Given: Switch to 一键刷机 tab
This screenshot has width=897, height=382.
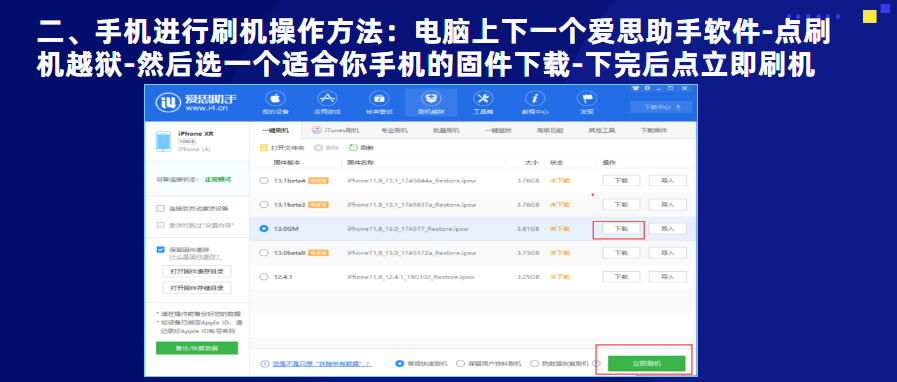Looking at the screenshot, I should 275,130.
